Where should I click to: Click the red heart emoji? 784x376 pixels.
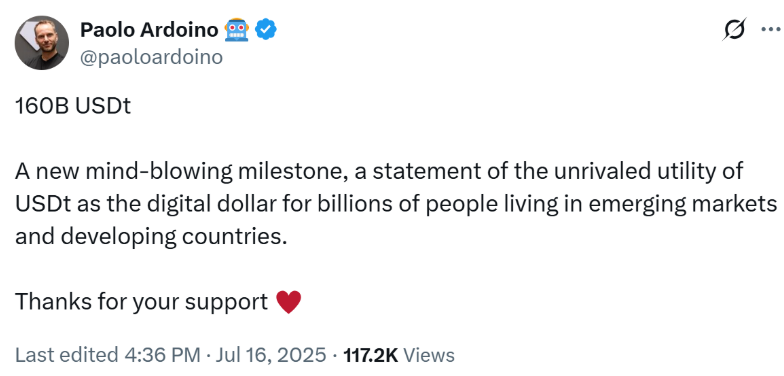(x=288, y=302)
